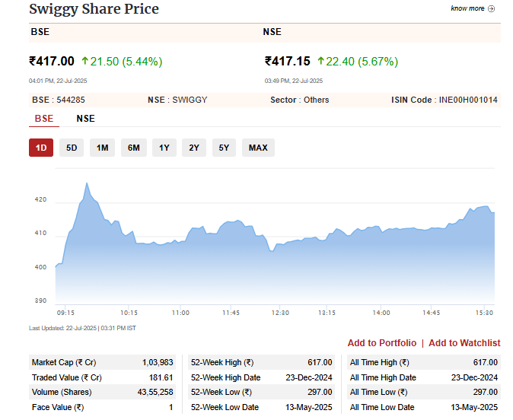Click the 52-Week High Date label

(x=226, y=377)
